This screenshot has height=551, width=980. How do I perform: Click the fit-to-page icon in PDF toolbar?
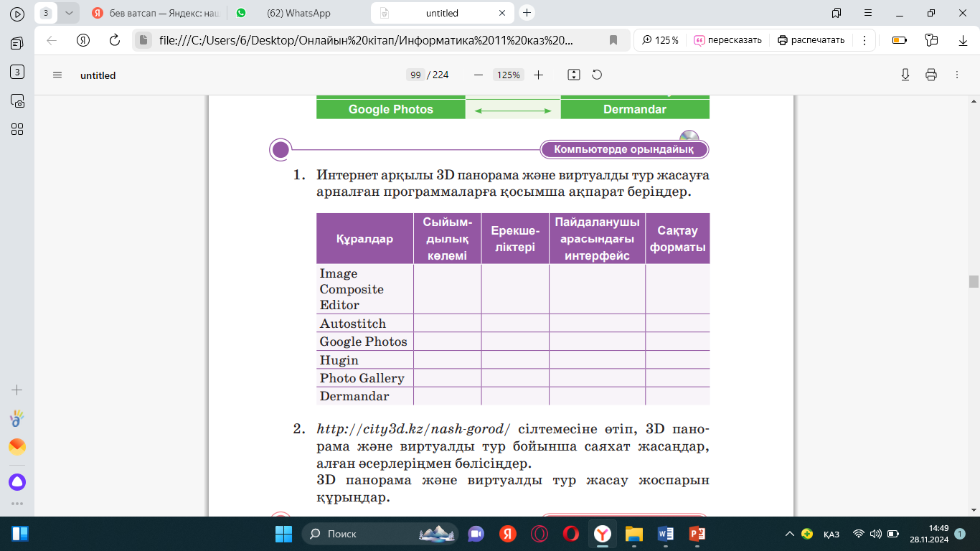(573, 75)
